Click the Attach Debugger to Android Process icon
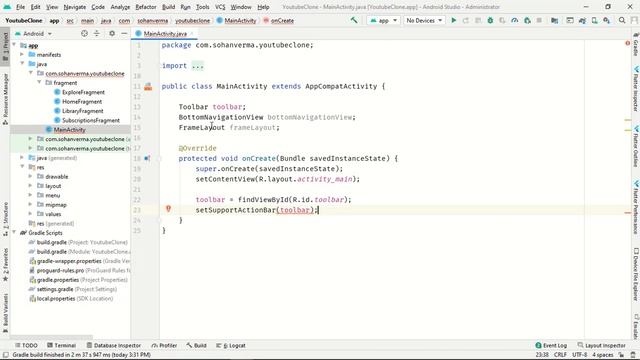This screenshot has width=640, height=360. click(527, 20)
